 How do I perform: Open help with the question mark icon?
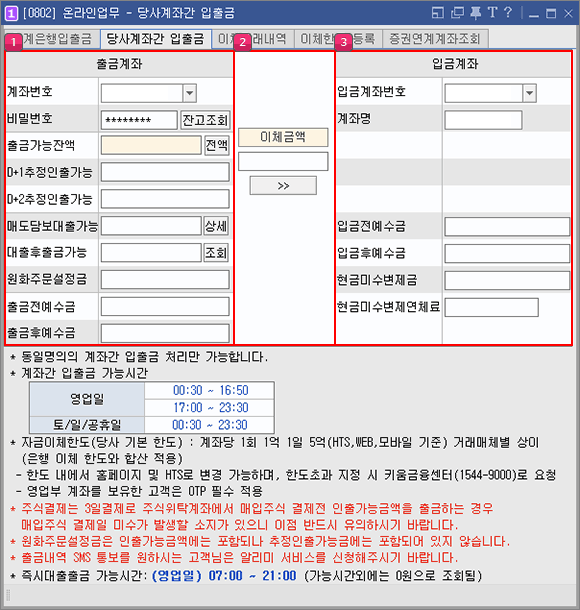[508, 12]
